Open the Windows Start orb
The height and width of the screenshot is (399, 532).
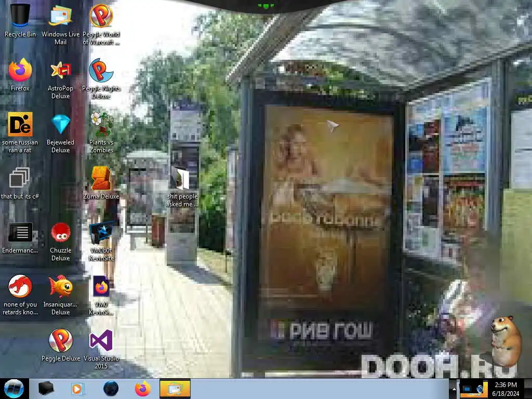tap(14, 389)
